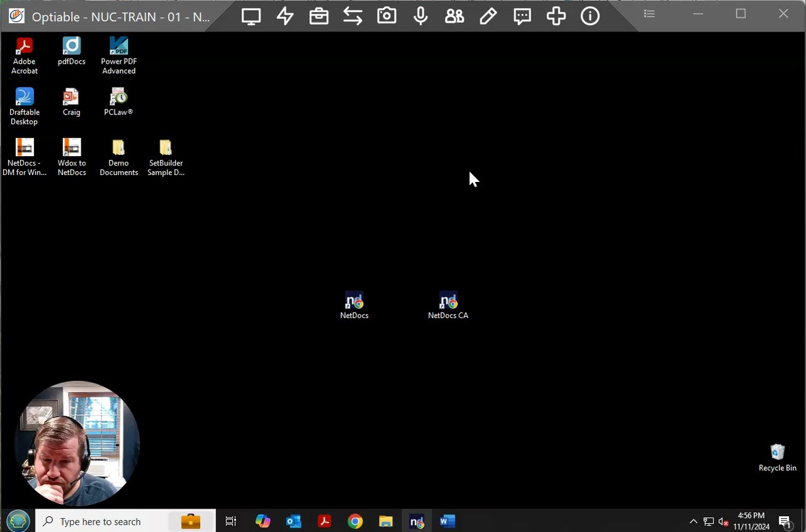Open the session list icon near minimize
This screenshot has height=532, width=806.
pos(650,13)
